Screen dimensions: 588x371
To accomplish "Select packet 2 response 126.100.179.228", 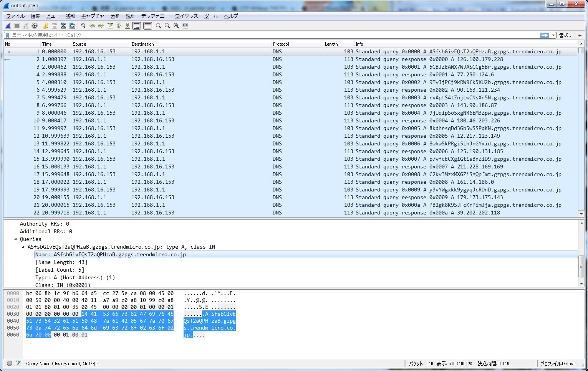I will coord(290,59).
